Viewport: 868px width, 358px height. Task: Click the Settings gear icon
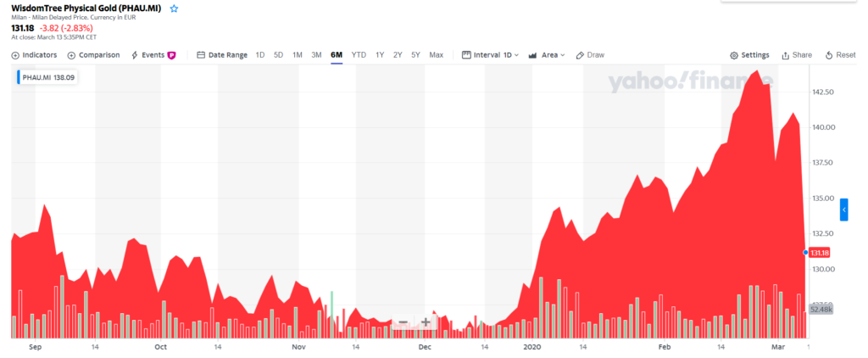pyautogui.click(x=734, y=55)
